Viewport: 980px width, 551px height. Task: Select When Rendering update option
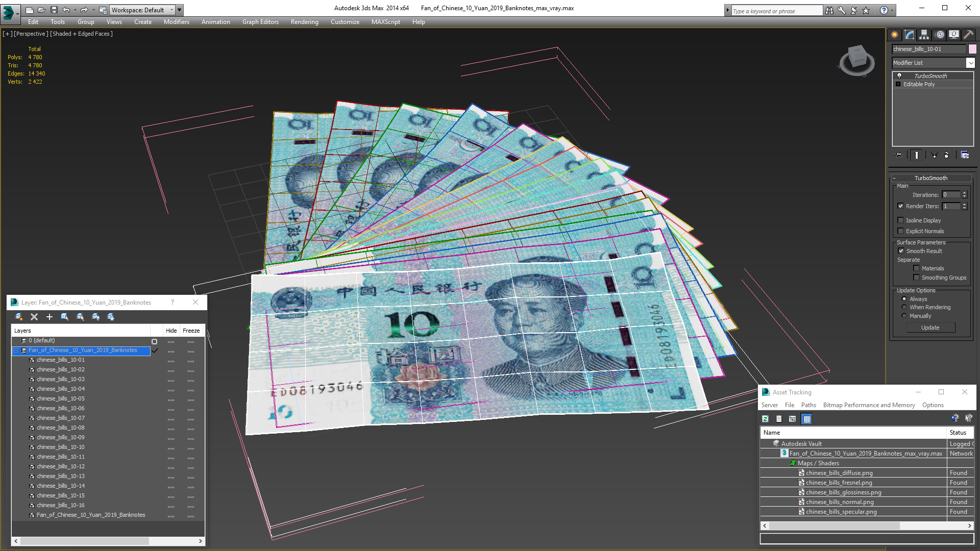coord(904,307)
